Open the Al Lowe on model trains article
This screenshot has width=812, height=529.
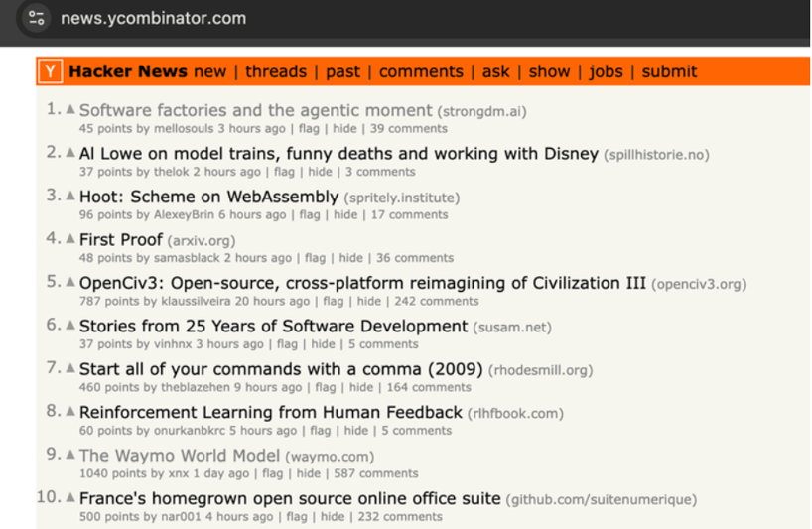(x=338, y=153)
